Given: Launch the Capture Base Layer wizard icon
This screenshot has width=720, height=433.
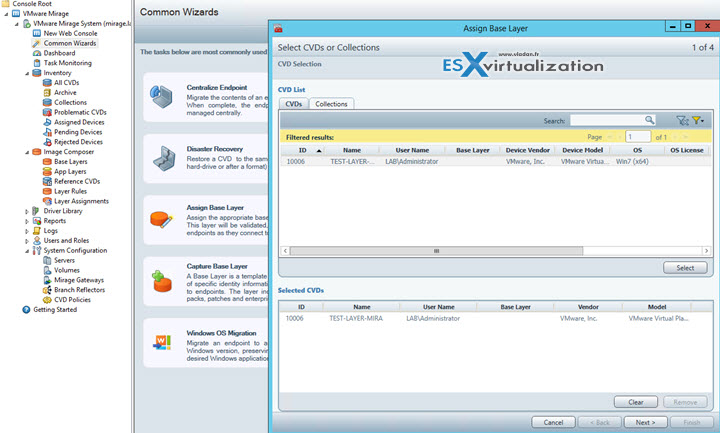Looking at the screenshot, I should coord(162,281).
